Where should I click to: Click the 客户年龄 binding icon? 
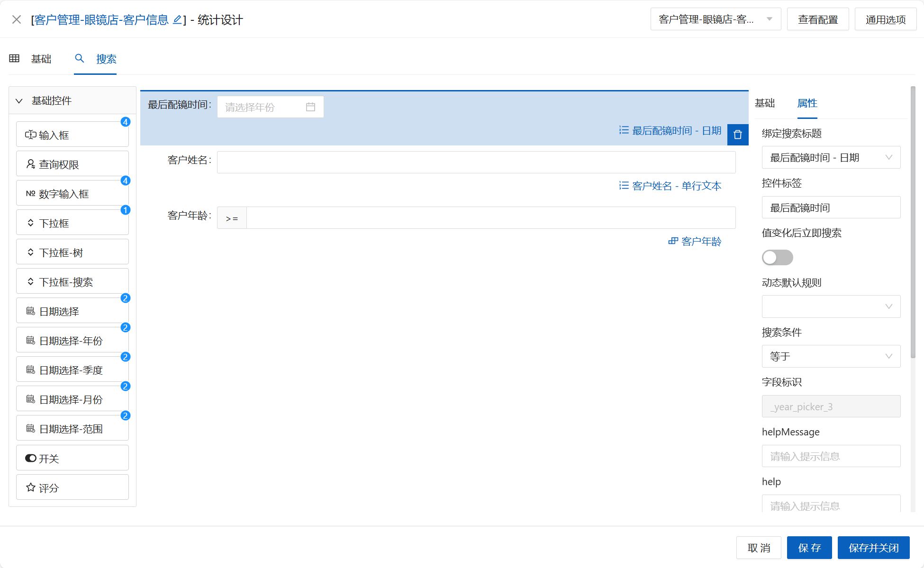(673, 241)
